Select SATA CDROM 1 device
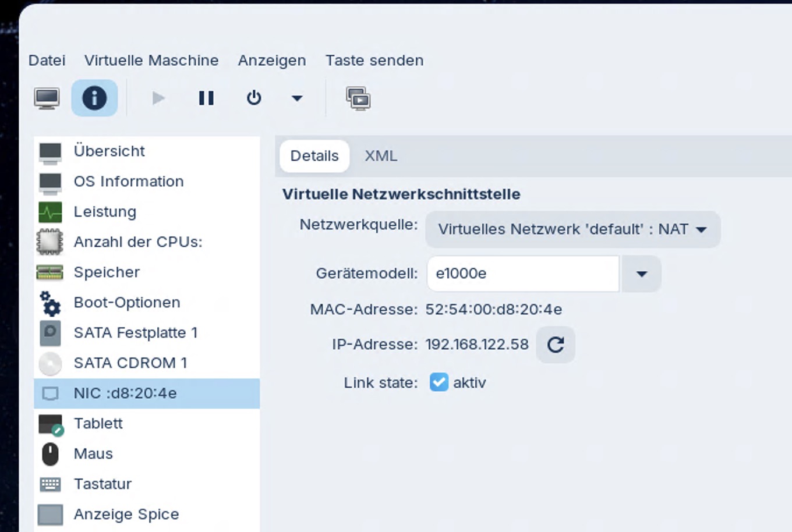 coord(130,363)
